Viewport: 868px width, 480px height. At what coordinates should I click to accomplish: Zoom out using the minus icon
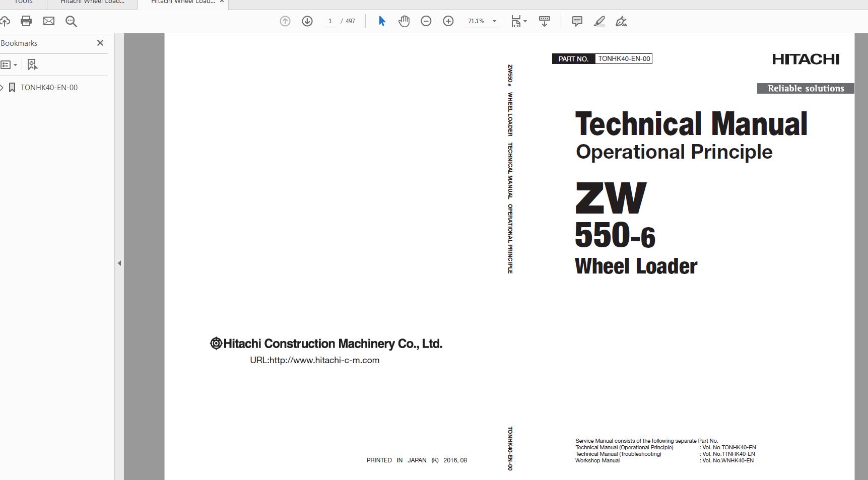426,21
